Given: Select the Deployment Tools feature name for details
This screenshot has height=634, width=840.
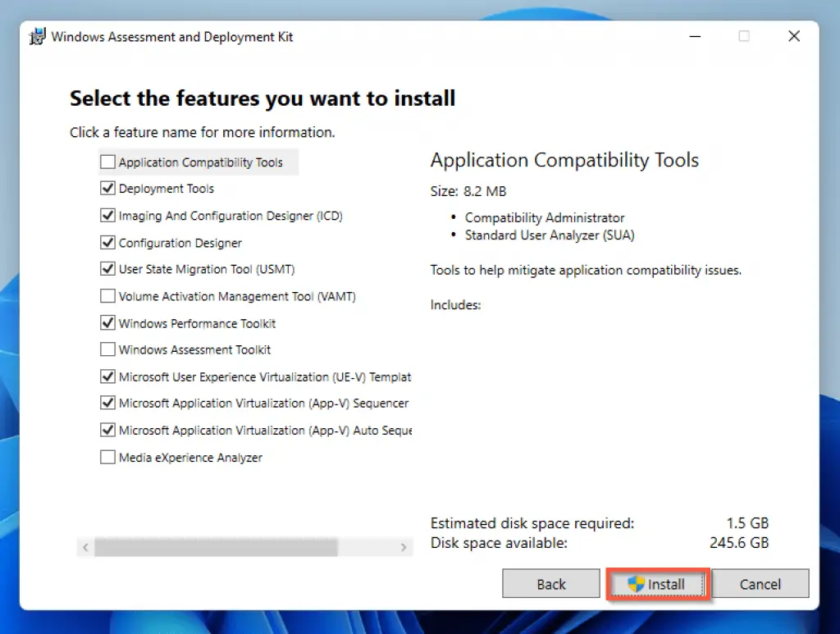Looking at the screenshot, I should pyautogui.click(x=166, y=188).
